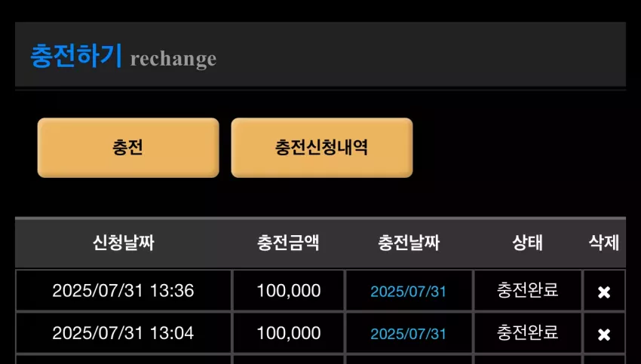Click 2025/07/31 13:36 request date cell

(123, 291)
